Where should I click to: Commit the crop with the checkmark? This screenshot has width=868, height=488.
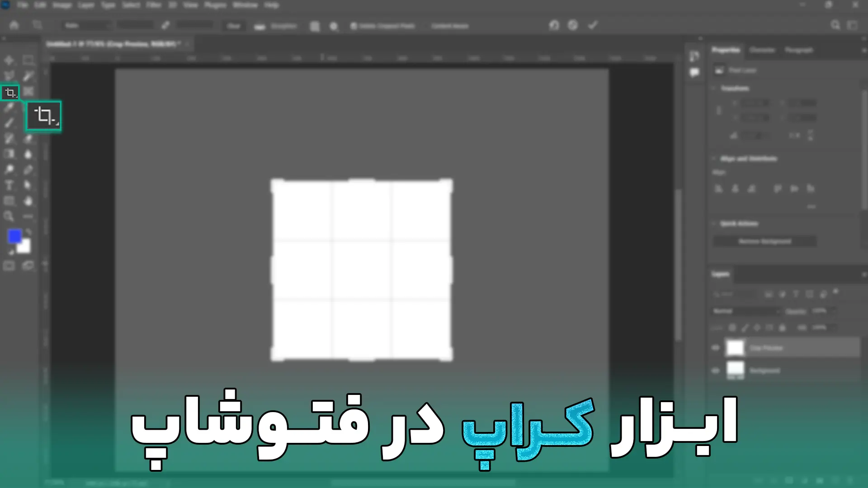593,25
